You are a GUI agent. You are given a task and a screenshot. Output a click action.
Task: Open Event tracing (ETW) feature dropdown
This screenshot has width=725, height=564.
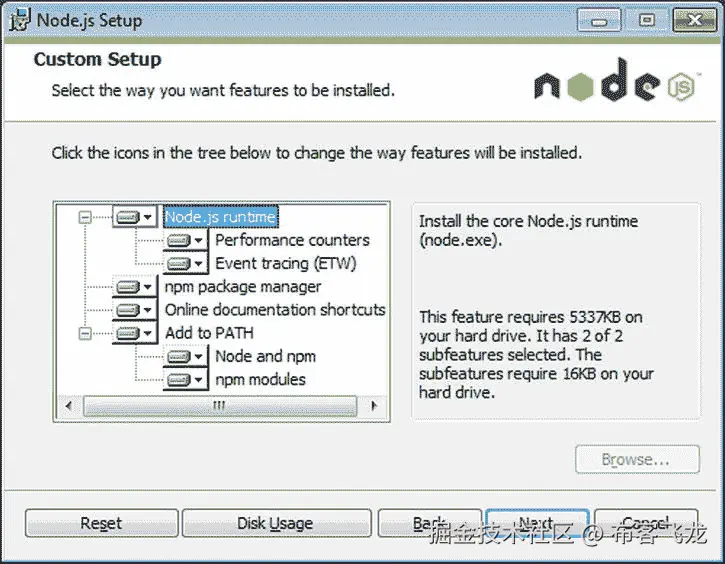pos(185,264)
